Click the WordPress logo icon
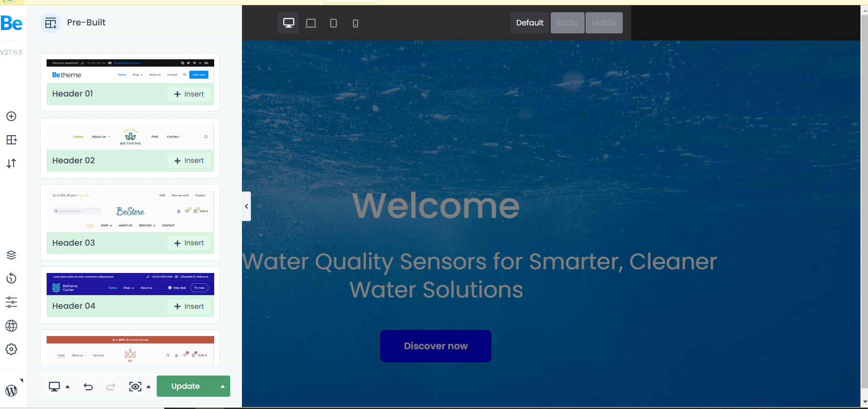Image resolution: width=868 pixels, height=409 pixels. pos(11,391)
